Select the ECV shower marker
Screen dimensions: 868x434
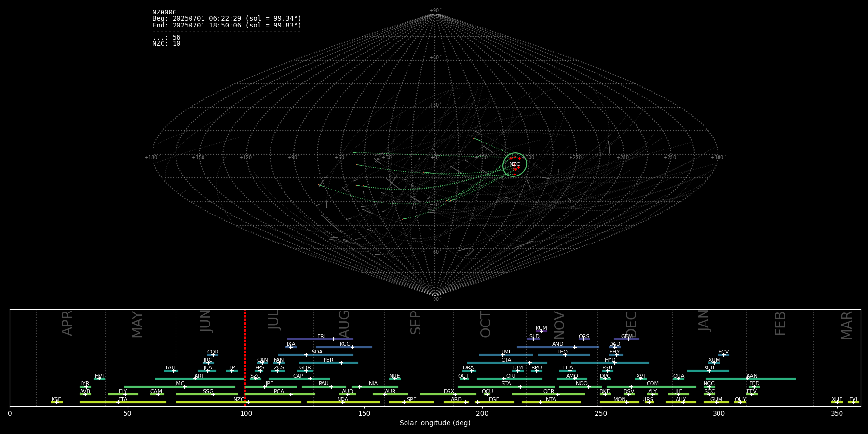723,355
